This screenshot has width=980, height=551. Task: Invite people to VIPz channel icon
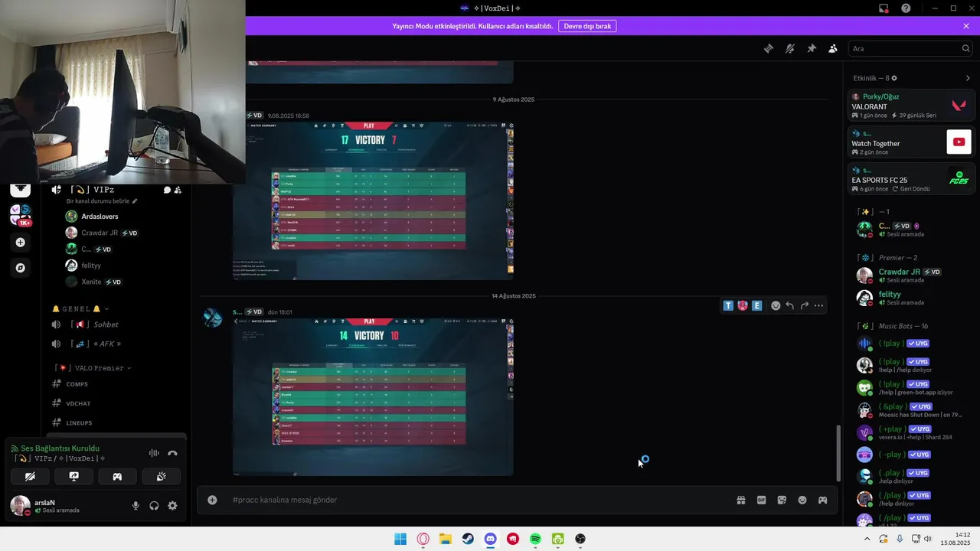[x=178, y=189]
